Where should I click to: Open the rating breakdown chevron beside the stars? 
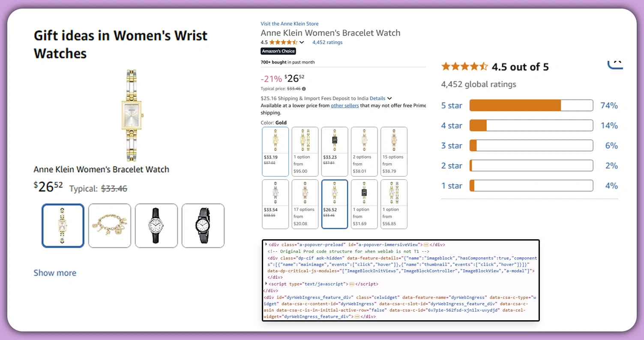[303, 42]
